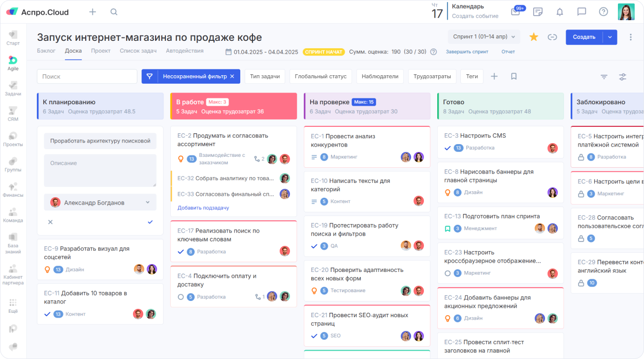This screenshot has height=359, width=644.
Task: Open the help question-mark icon
Action: click(604, 11)
